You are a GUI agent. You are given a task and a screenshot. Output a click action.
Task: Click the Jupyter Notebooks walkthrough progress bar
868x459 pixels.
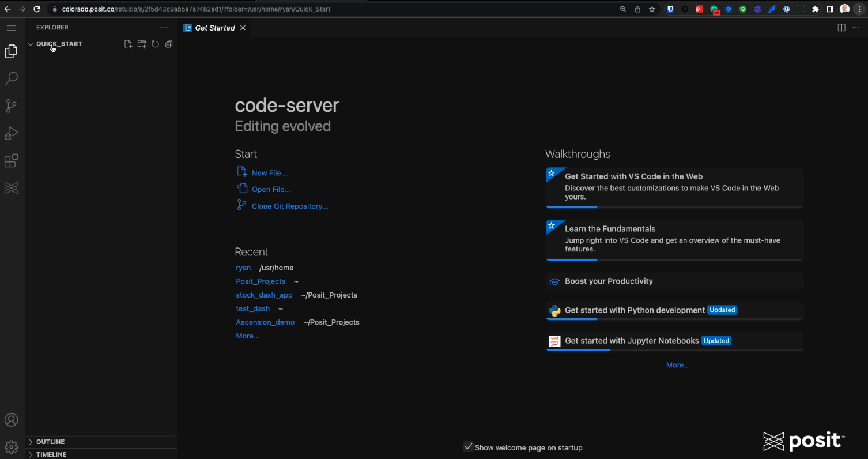[x=578, y=350]
